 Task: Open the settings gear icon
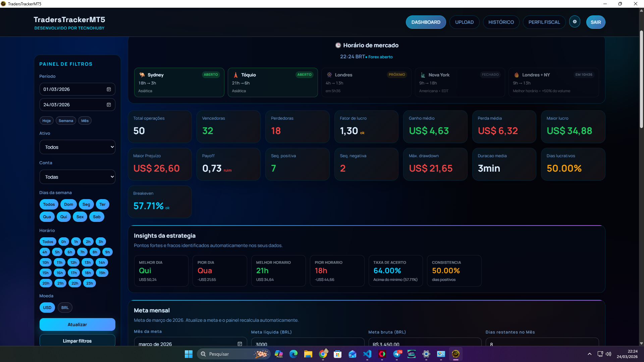[575, 22]
